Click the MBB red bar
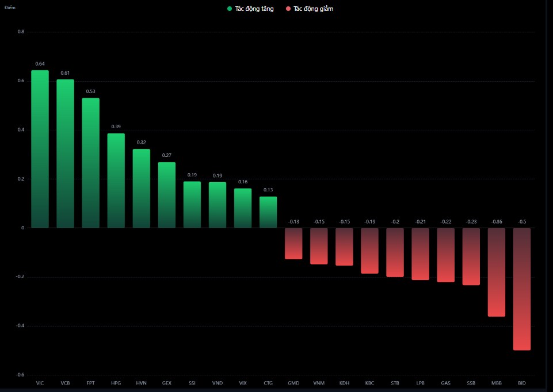 tap(497, 272)
